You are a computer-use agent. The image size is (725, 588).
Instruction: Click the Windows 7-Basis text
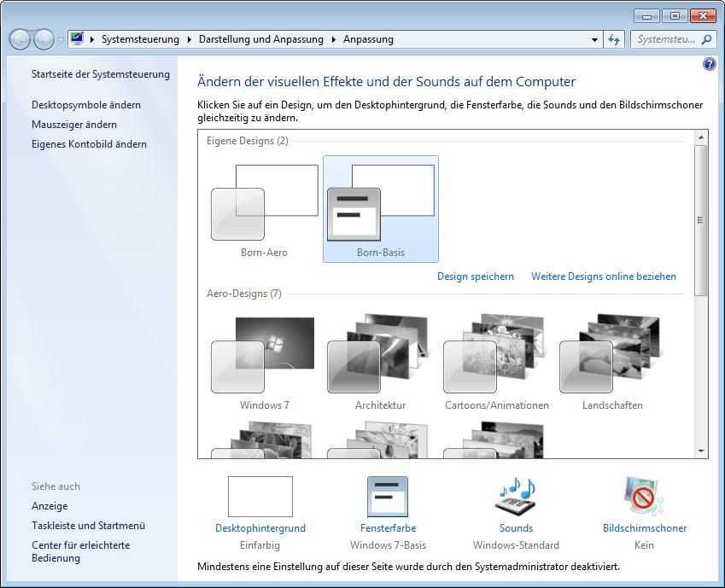coord(388,545)
